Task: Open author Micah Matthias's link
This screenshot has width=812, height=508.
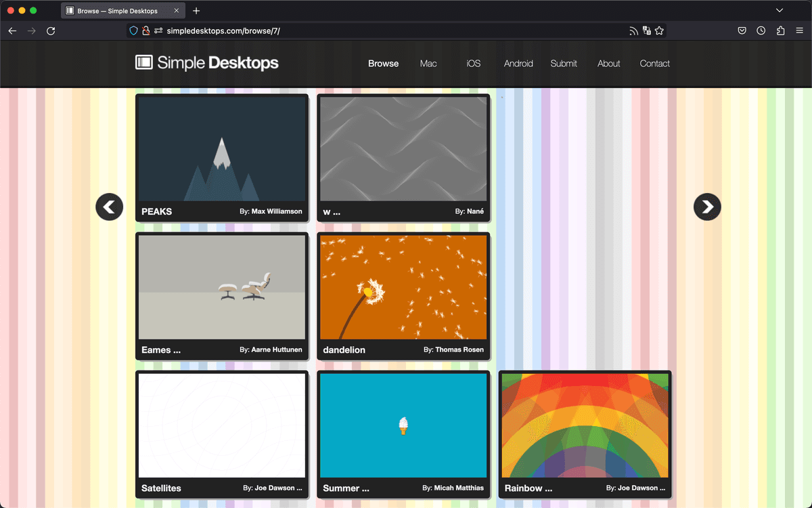Action: pyautogui.click(x=459, y=488)
